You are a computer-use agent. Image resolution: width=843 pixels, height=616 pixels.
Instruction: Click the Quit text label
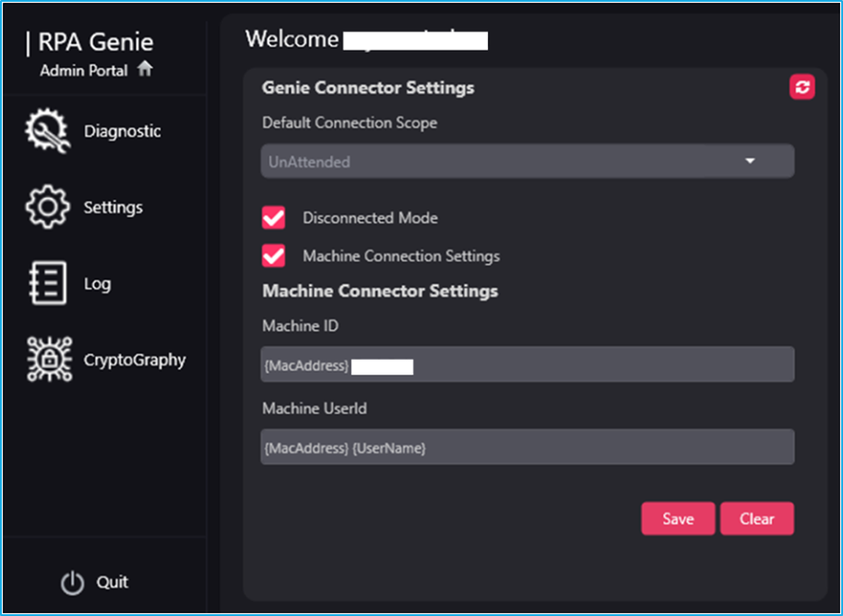[x=113, y=583]
